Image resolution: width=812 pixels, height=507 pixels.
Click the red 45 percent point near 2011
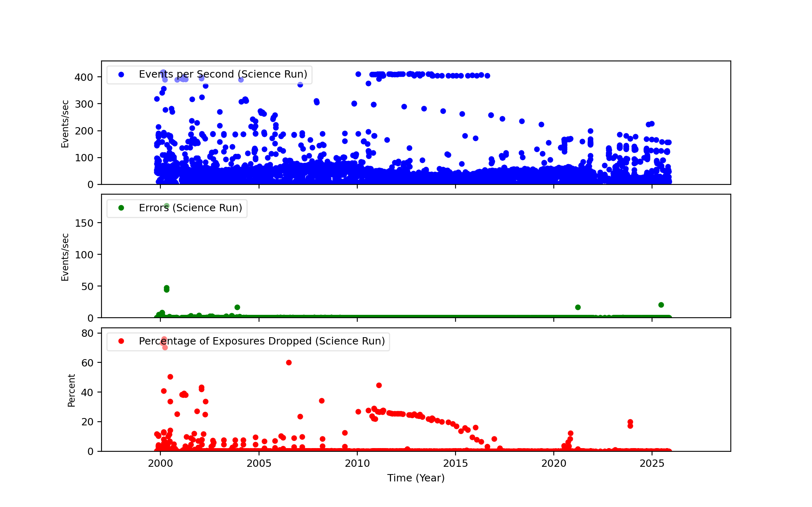(x=379, y=385)
